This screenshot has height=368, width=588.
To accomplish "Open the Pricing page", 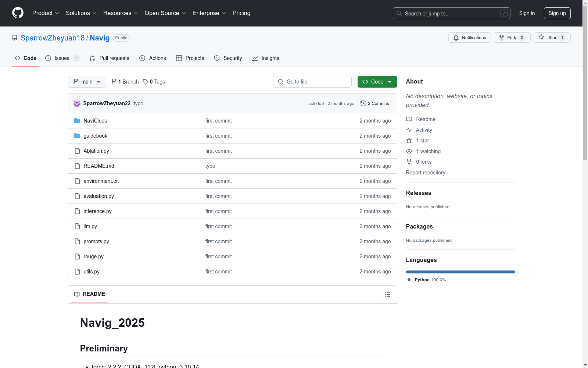I will (241, 13).
